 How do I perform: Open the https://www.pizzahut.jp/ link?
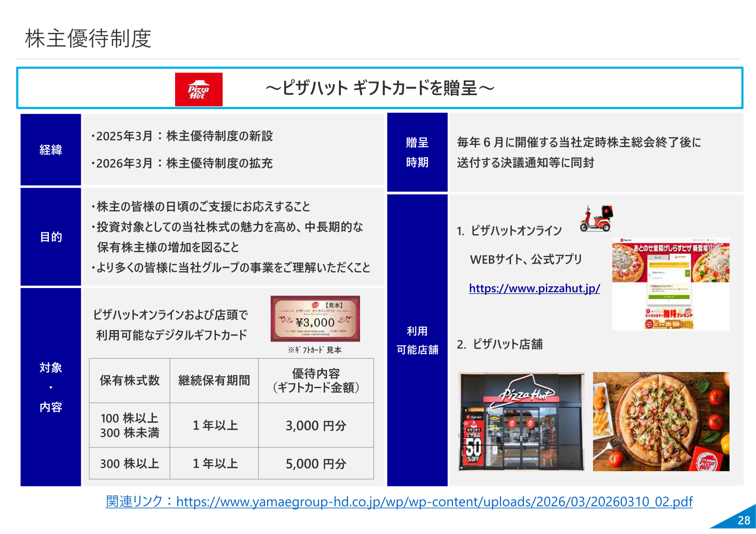(x=534, y=288)
